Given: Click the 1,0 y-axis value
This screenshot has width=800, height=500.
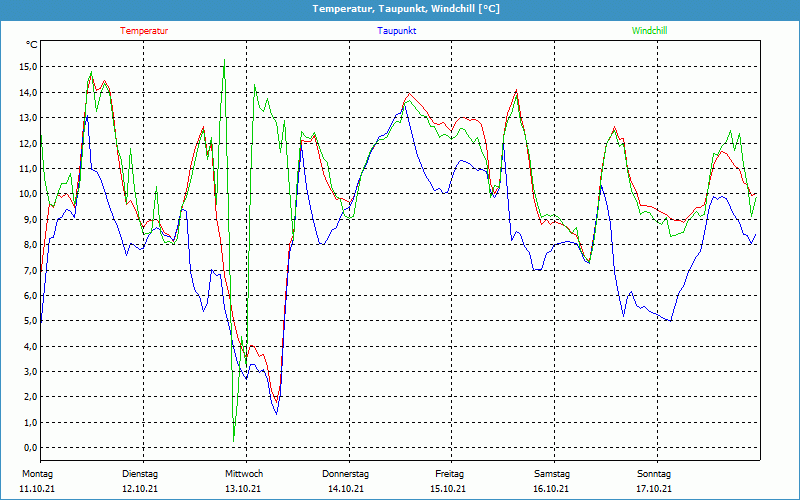Looking at the screenshot, I should click(31, 422).
